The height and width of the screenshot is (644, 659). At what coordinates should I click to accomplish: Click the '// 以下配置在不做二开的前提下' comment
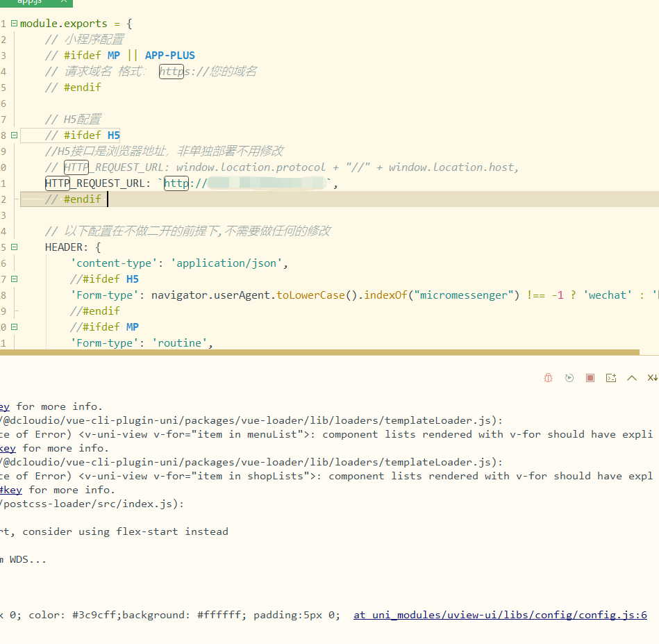click(x=188, y=231)
